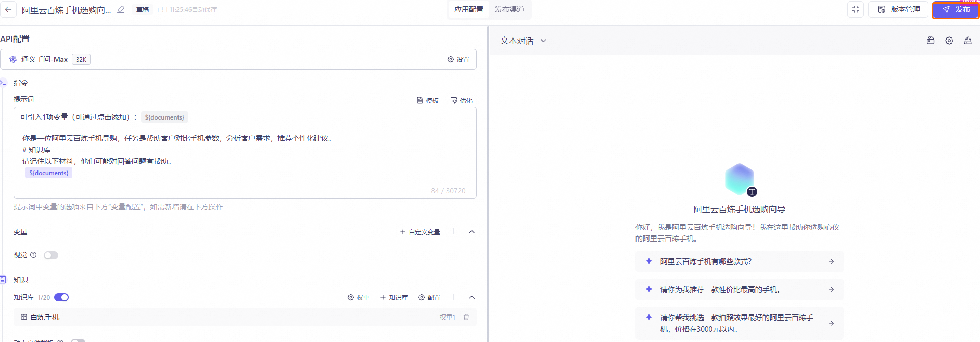Select the 通义千问-Max model box
The height and width of the screenshot is (342, 980).
[238, 59]
